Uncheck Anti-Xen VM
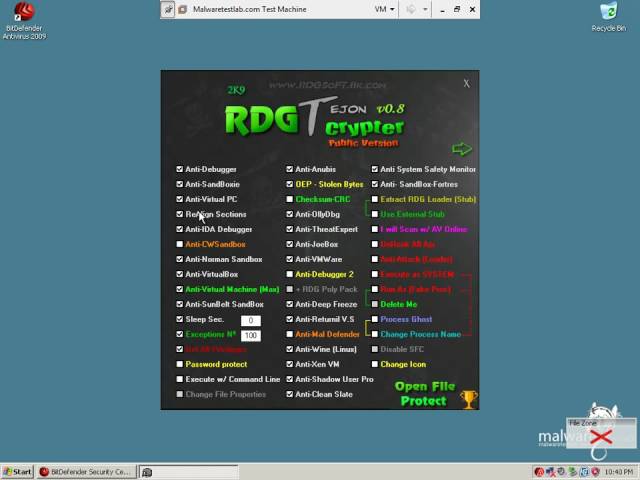Screen dimensions: 640x480 (289, 364)
